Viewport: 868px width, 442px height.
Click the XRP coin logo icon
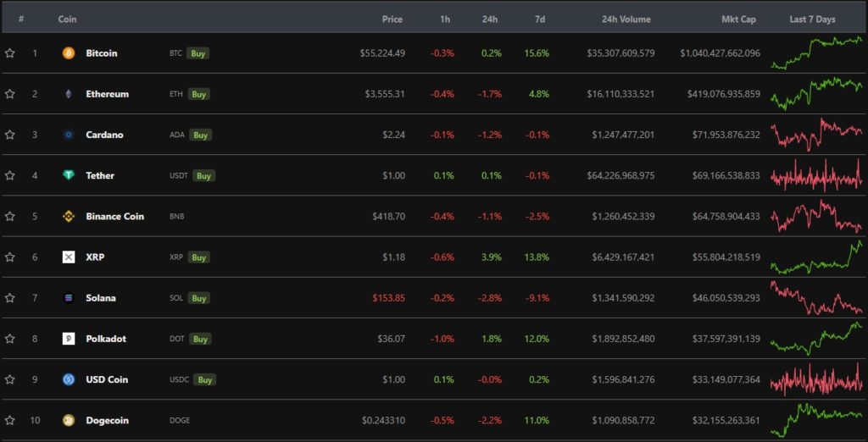[69, 257]
